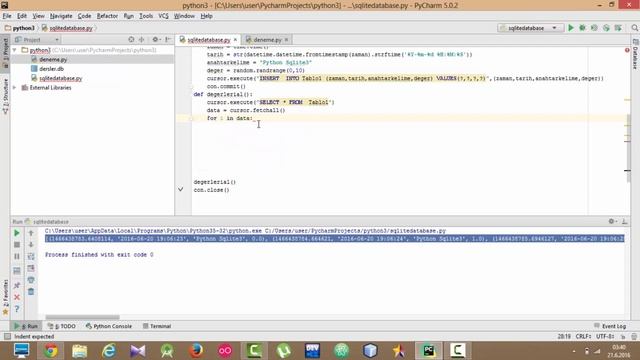Switch to sqlitedatabase.py editor tab
The image size is (640, 360).
tap(208, 40)
